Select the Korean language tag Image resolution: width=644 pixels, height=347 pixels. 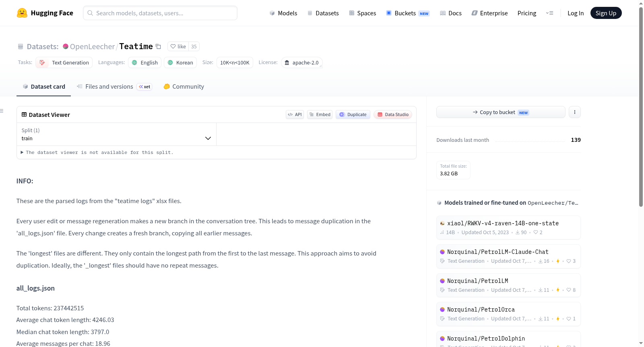click(180, 62)
